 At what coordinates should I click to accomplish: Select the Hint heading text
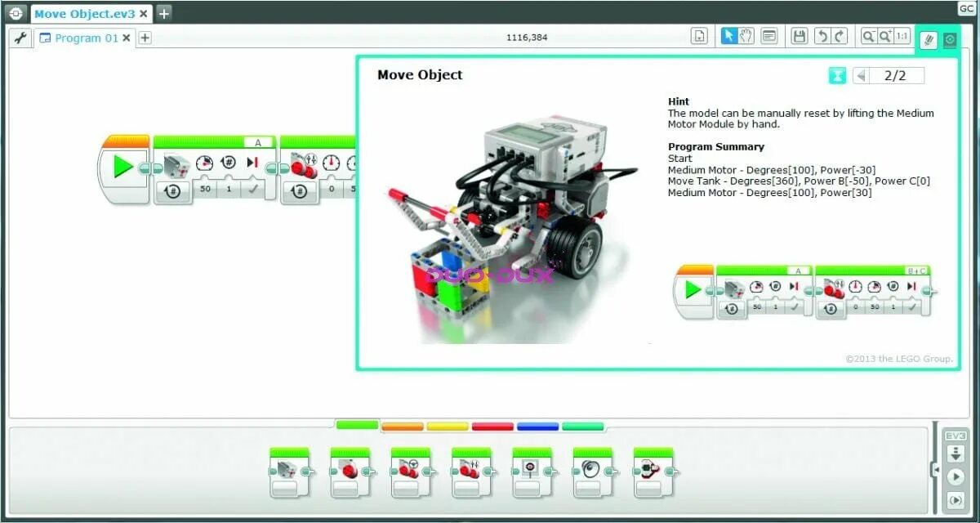click(x=679, y=101)
